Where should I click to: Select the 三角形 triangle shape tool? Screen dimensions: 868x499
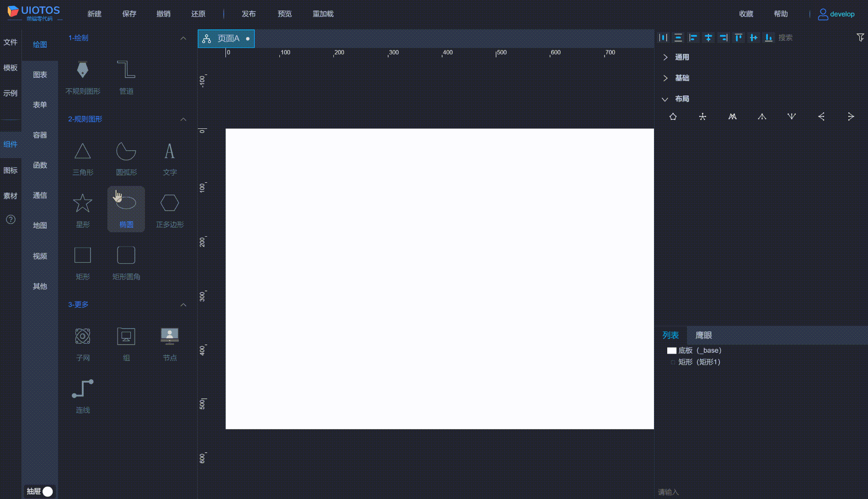(82, 158)
